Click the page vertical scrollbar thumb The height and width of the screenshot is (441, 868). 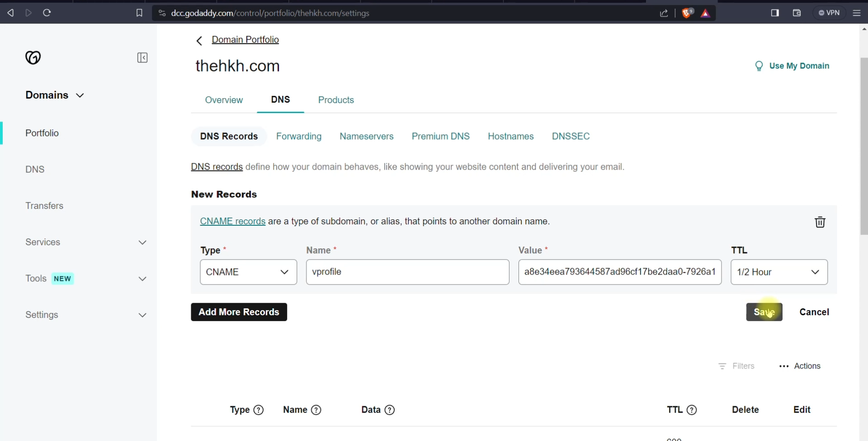[x=864, y=146]
